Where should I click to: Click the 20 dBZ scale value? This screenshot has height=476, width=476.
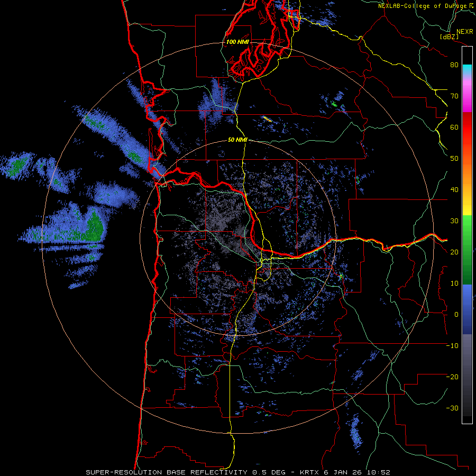[454, 252]
